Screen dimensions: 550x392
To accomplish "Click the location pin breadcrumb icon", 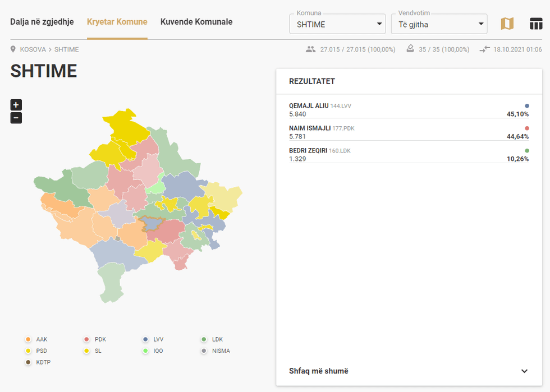I will point(13,49).
